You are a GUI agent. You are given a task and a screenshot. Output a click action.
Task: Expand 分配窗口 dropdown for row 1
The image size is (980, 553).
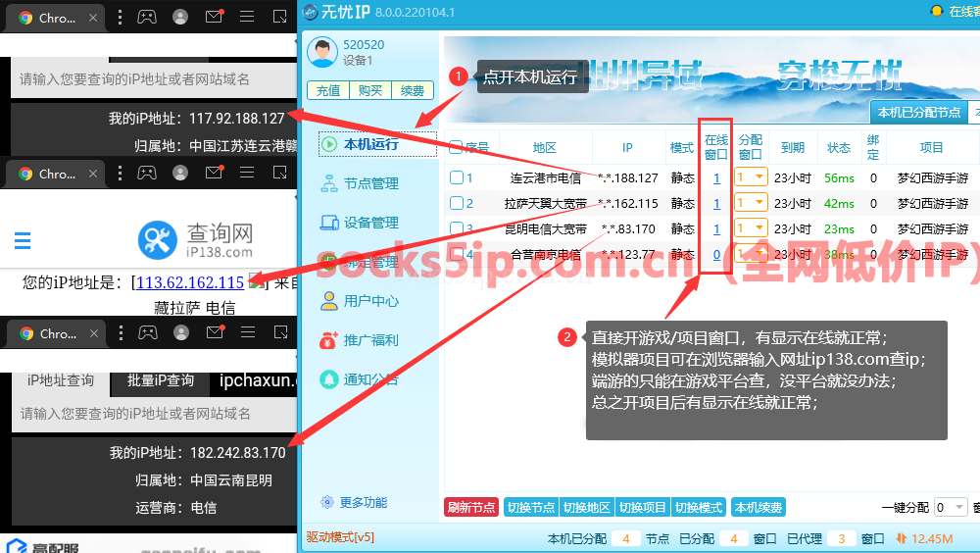(759, 177)
